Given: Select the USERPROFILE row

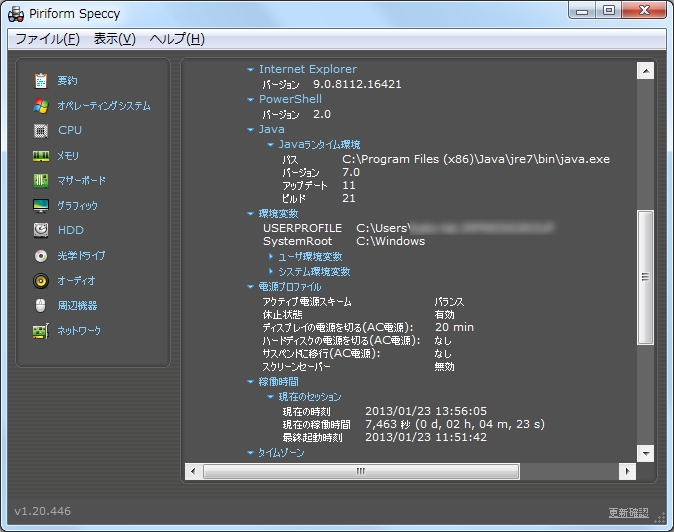Looking at the screenshot, I should [408, 228].
